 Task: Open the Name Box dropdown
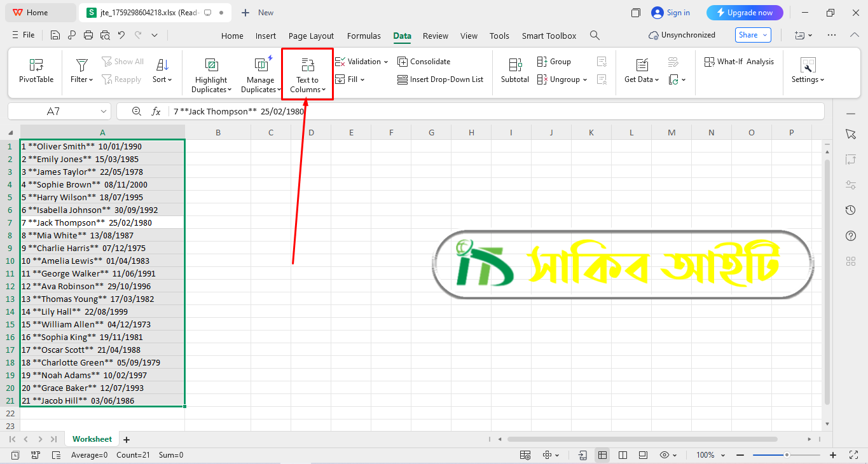point(104,111)
